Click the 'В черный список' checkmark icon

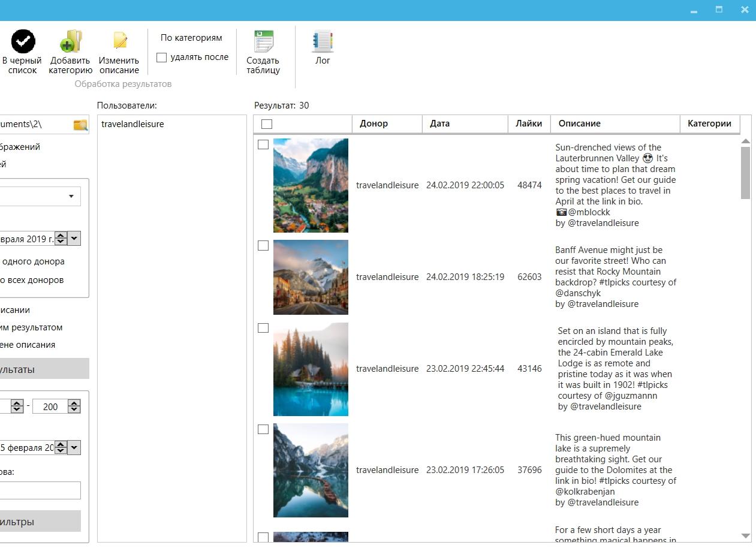[x=23, y=41]
